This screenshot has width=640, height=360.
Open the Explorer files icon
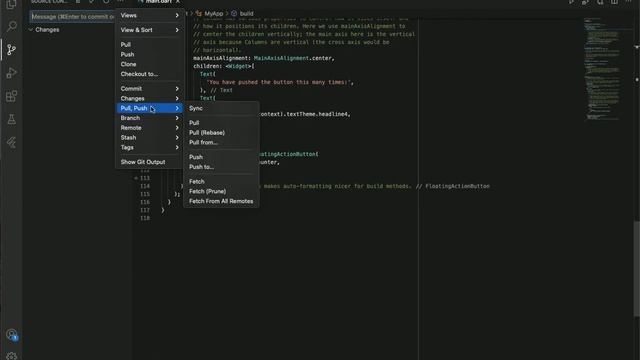(x=11, y=5)
